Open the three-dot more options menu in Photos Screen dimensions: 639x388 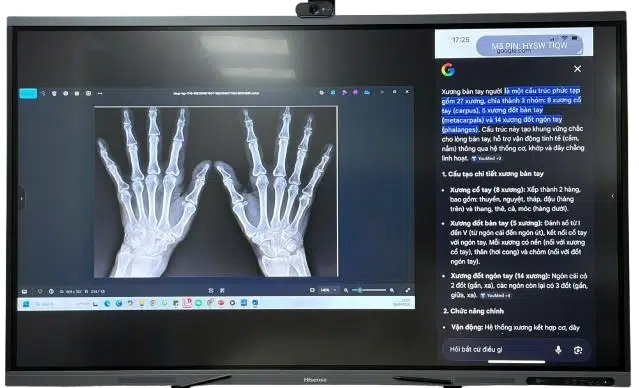tap(100, 93)
